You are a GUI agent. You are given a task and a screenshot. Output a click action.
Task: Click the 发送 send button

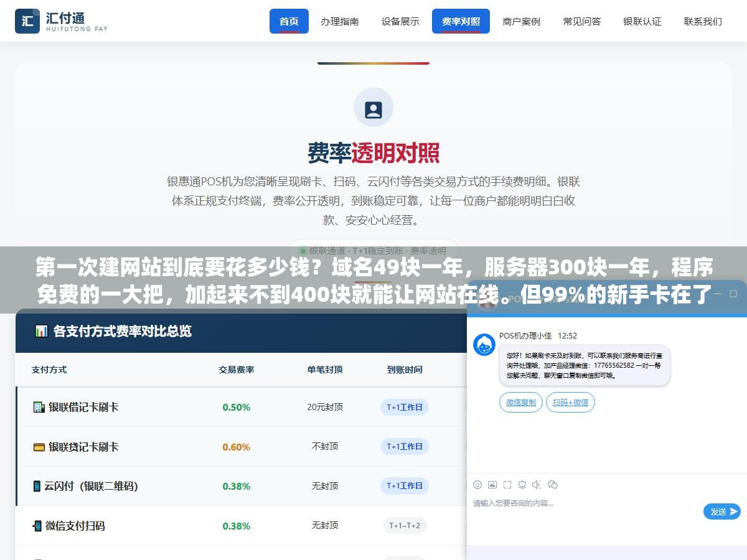click(x=722, y=511)
